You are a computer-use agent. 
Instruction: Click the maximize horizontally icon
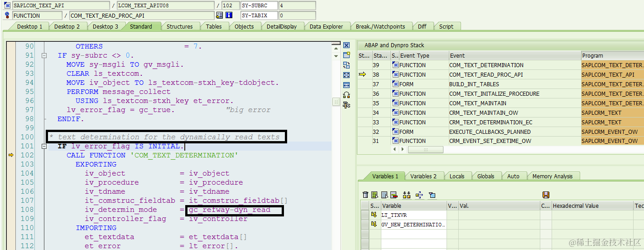tap(346, 85)
